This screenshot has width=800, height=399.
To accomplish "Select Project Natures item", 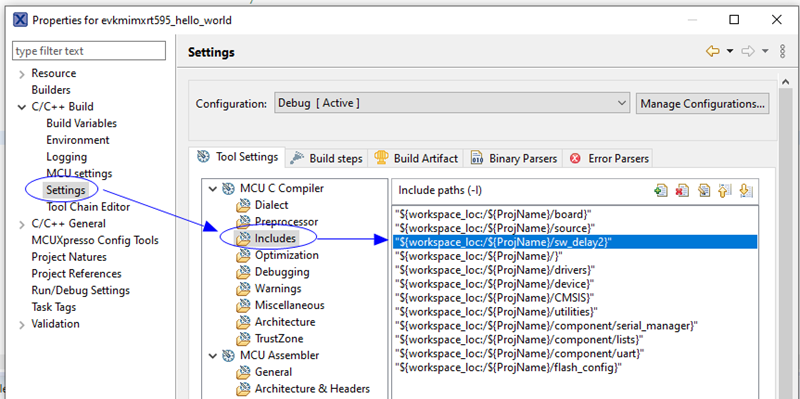I will (69, 257).
